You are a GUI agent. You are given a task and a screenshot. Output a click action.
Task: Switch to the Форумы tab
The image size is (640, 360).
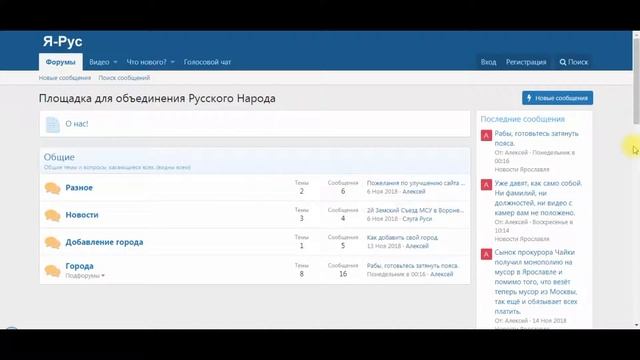pyautogui.click(x=60, y=62)
